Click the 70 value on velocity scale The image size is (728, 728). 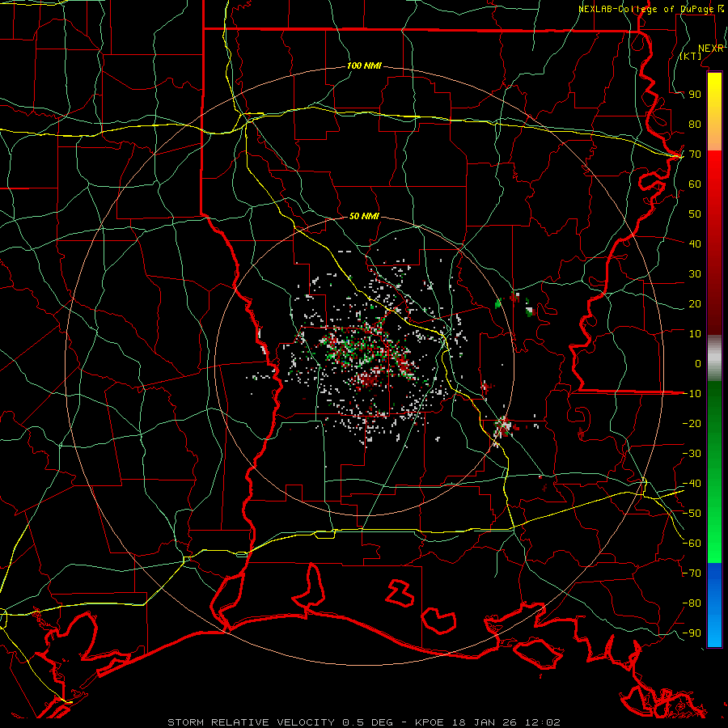[x=695, y=154]
